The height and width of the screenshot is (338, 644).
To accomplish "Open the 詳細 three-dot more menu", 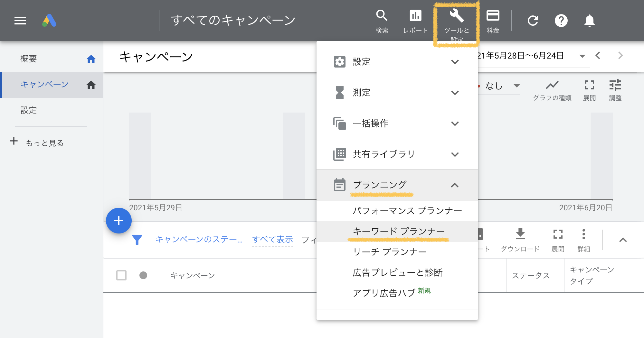I will [x=584, y=234].
